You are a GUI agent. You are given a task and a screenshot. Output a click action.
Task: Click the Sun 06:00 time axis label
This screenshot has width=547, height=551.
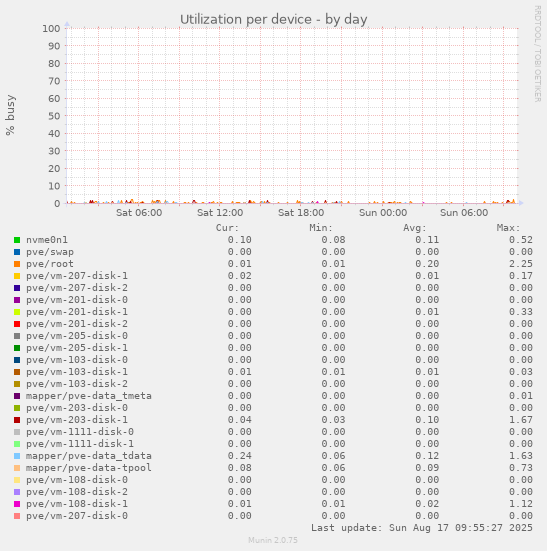[464, 213]
